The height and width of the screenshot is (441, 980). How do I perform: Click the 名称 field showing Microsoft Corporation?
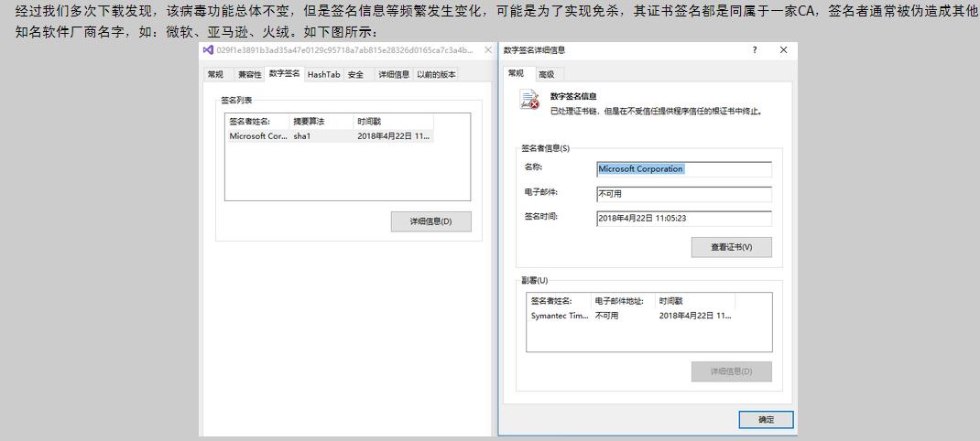684,168
